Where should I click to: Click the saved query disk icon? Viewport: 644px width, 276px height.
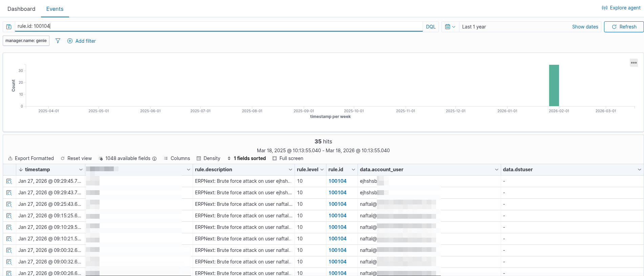pyautogui.click(x=9, y=27)
